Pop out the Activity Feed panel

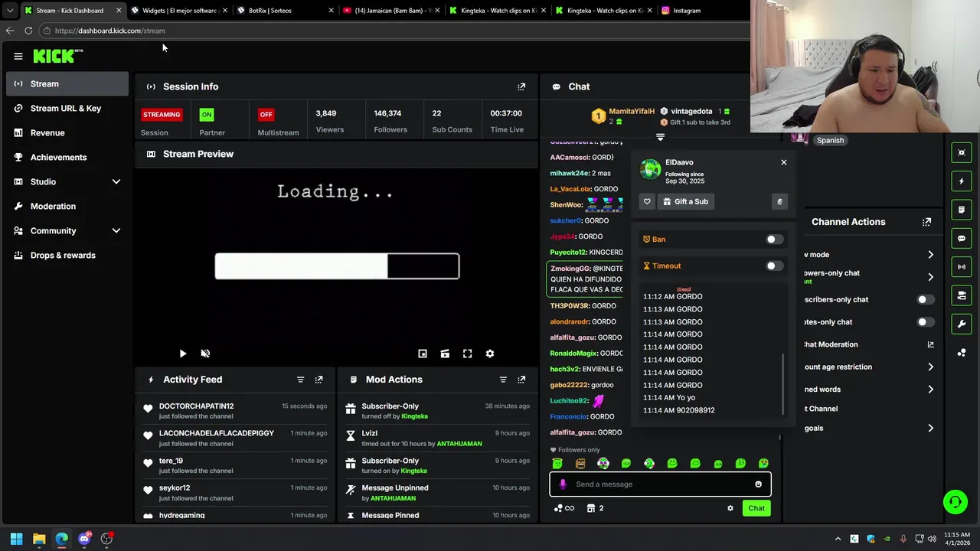[319, 380]
